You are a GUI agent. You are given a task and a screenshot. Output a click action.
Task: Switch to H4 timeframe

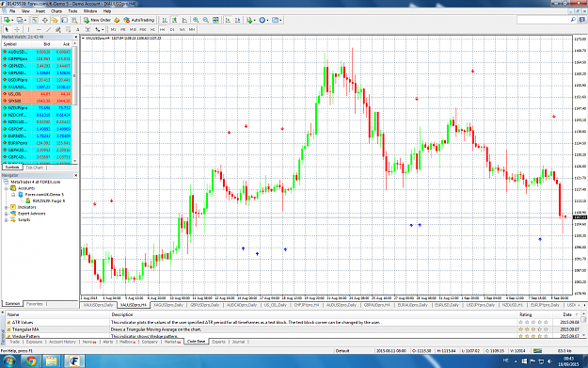[163, 29]
